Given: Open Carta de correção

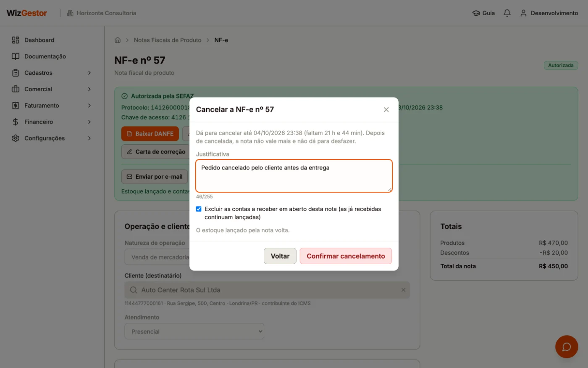Looking at the screenshot, I should 156,152.
